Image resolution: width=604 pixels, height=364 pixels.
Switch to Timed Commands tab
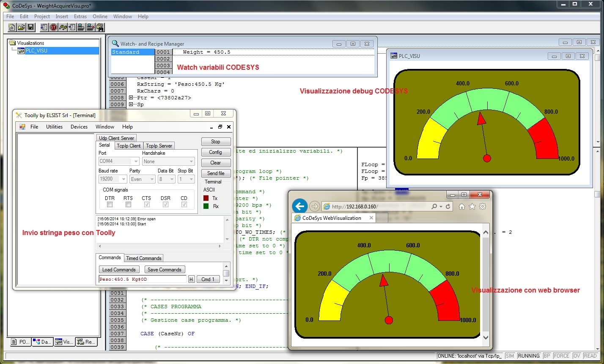tap(144, 258)
